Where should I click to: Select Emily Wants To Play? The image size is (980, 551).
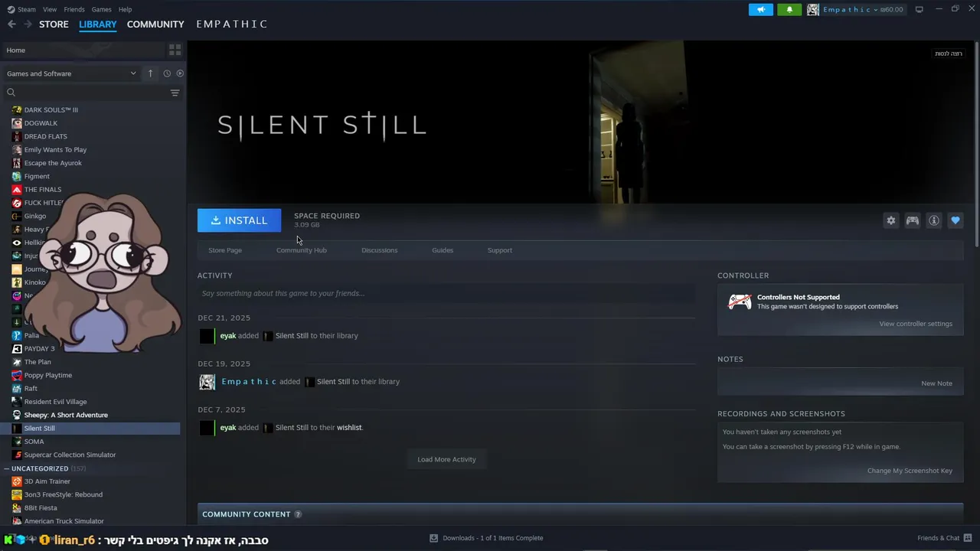point(55,150)
